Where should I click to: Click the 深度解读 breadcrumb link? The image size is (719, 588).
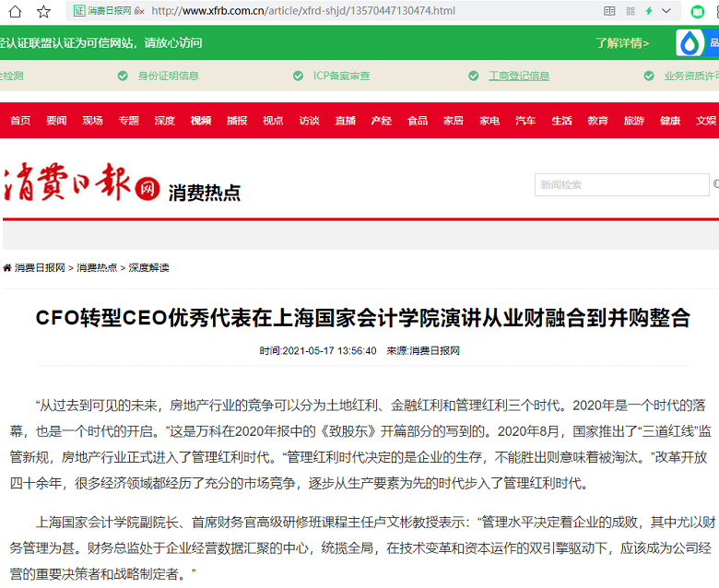148,267
